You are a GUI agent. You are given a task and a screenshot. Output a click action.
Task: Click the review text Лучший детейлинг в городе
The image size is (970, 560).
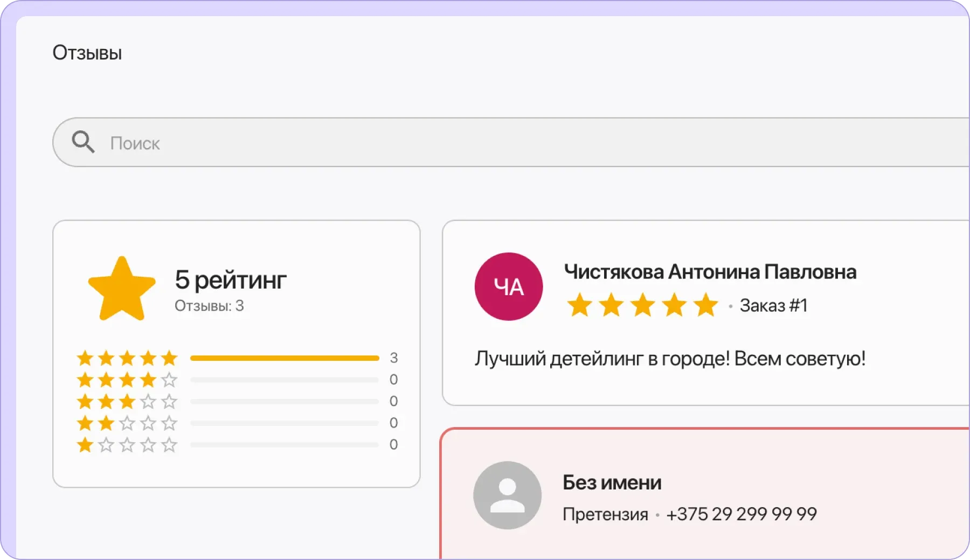click(670, 358)
